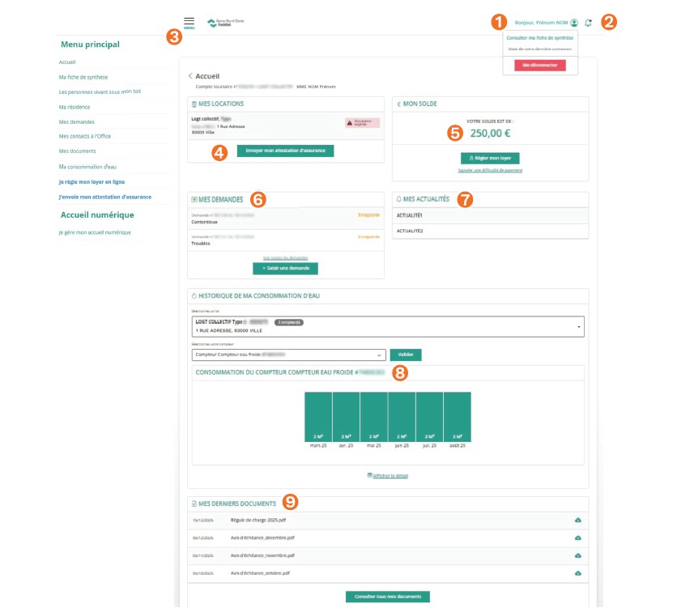Open Afficher le détail link

click(390, 476)
